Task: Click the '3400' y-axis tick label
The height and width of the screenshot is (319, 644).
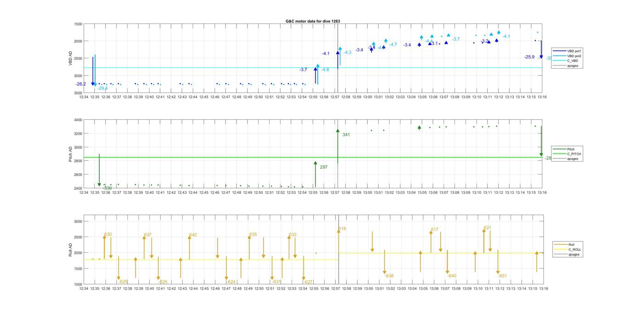Action: click(x=78, y=120)
